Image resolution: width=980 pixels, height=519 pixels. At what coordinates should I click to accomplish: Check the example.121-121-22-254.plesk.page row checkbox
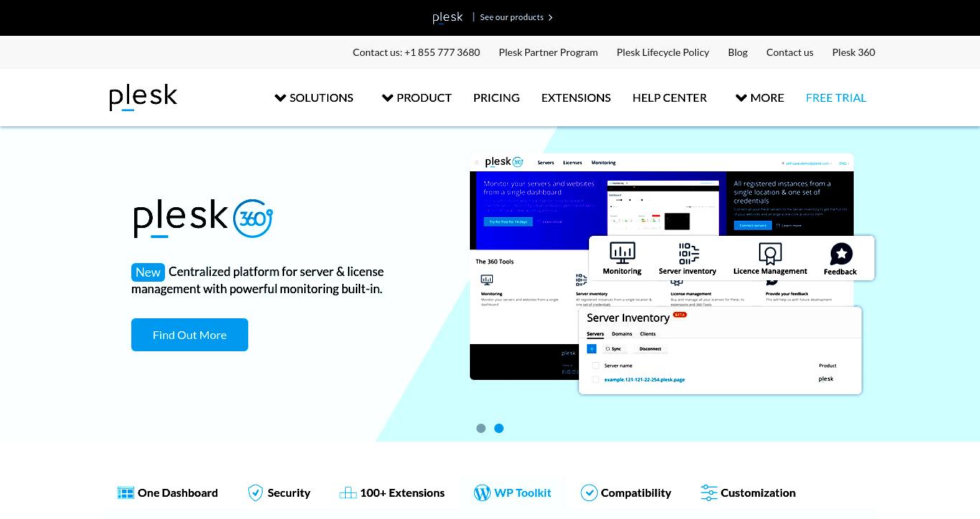[595, 379]
